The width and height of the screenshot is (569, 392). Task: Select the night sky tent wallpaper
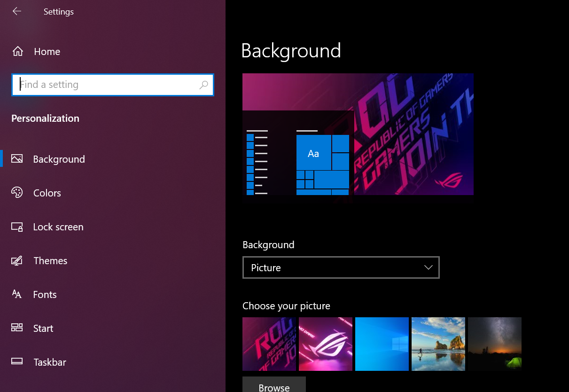tap(495, 344)
